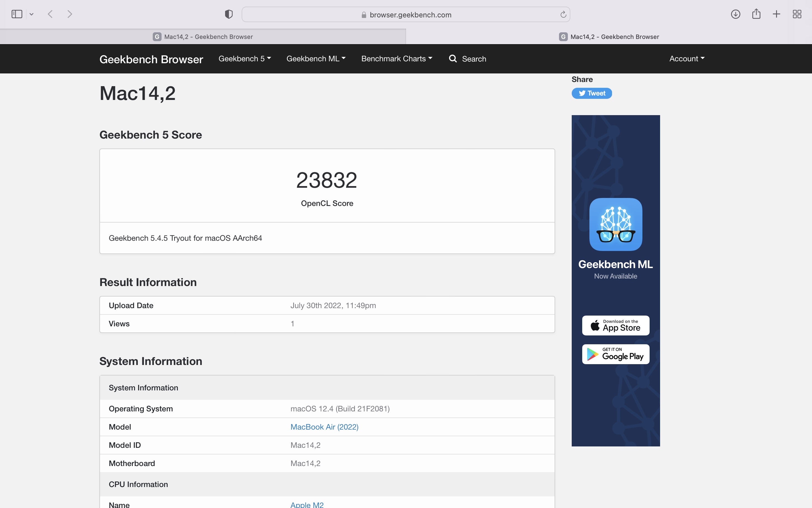Reload the page with refresh icon

(x=563, y=14)
